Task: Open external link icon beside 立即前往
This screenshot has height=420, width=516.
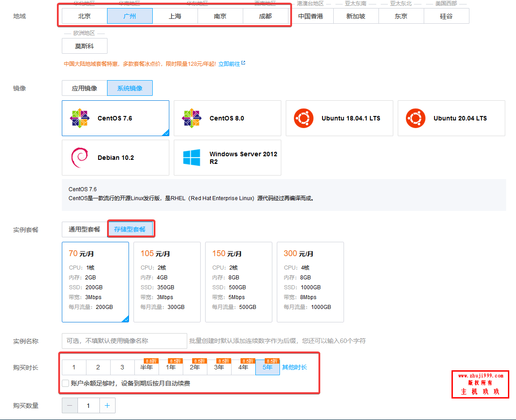Action: click(x=243, y=63)
